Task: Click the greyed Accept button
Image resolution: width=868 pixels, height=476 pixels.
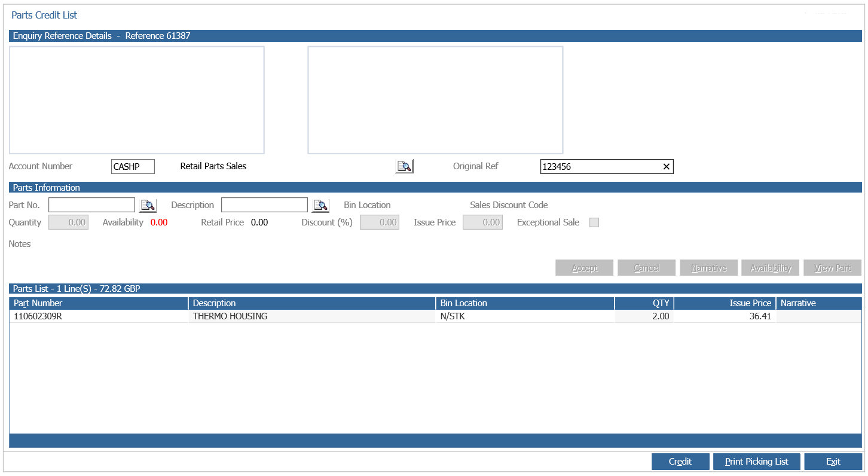Action: pos(585,268)
